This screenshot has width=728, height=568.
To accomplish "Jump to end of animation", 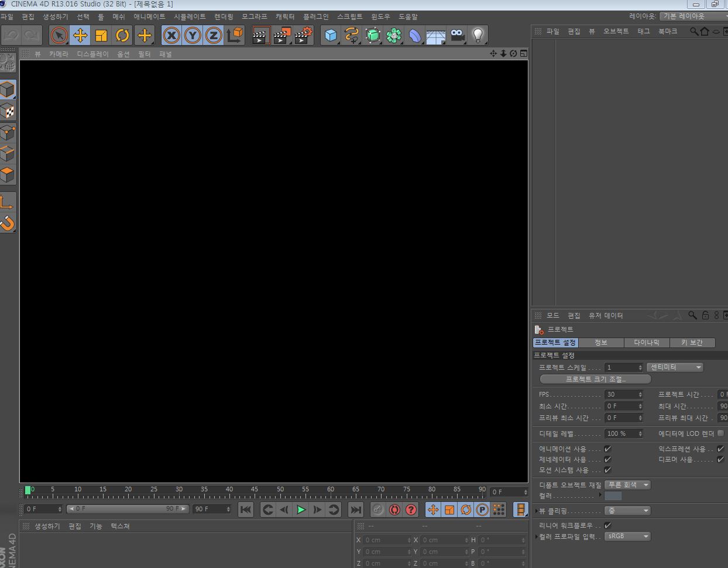I will coord(356,510).
